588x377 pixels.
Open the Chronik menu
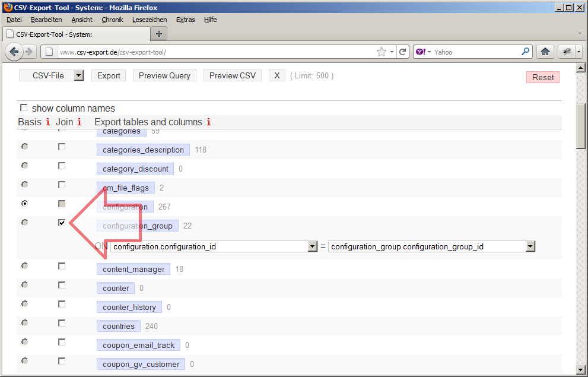coord(112,20)
